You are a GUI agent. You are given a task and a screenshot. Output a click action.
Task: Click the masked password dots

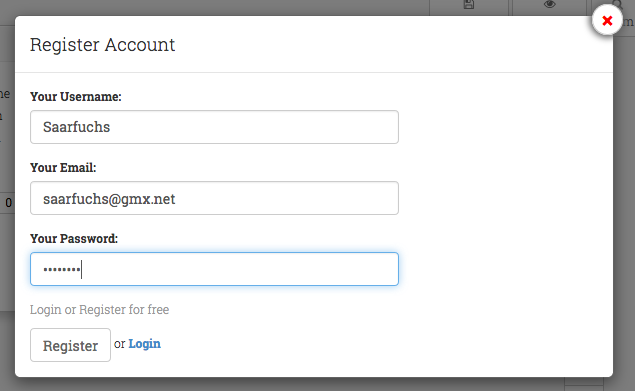click(62, 269)
